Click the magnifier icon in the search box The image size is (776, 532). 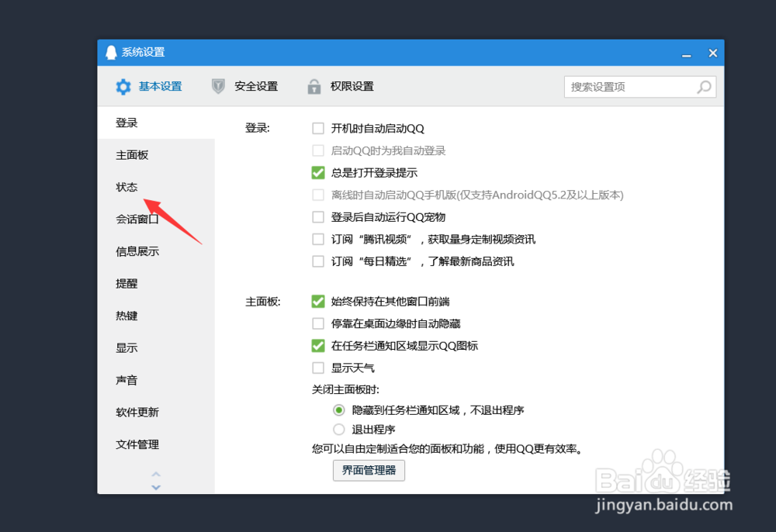pos(705,86)
